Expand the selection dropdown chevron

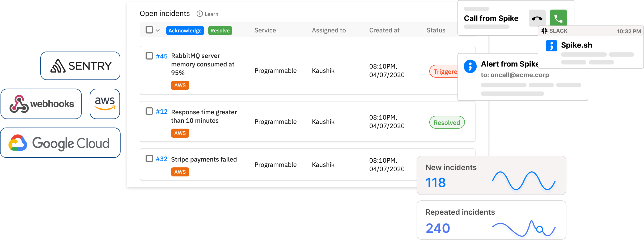(x=157, y=31)
